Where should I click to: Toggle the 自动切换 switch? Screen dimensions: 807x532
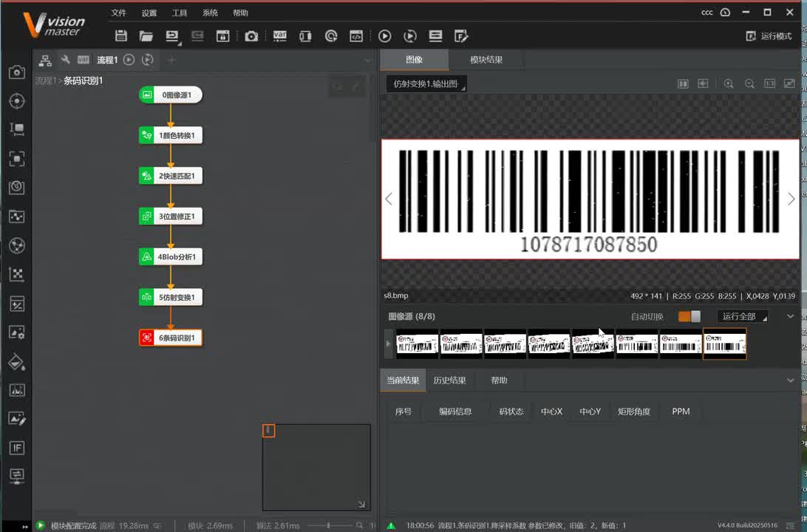(689, 316)
